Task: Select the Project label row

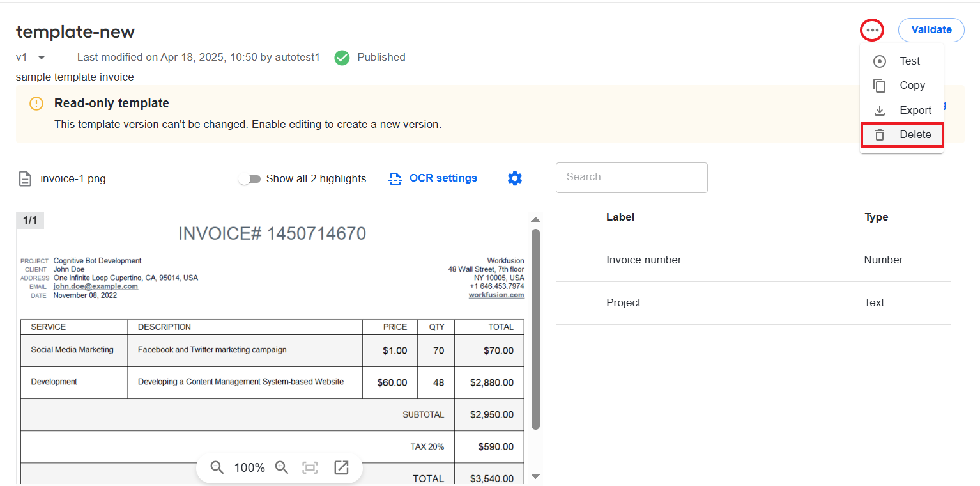Action: pyautogui.click(x=753, y=303)
